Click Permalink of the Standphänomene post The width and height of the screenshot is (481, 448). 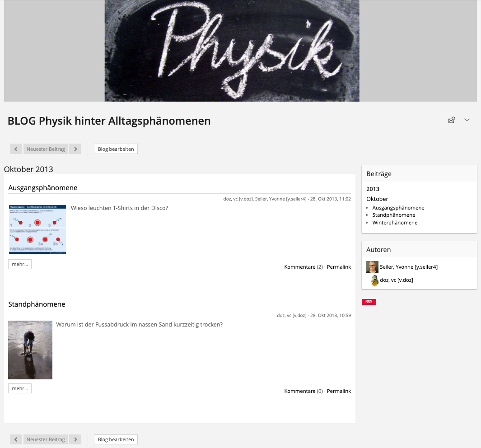point(339,391)
